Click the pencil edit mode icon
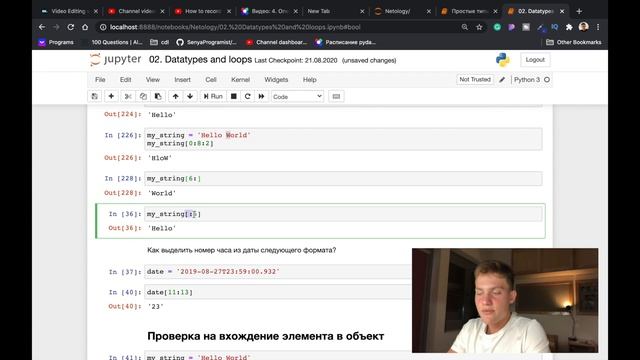The height and width of the screenshot is (360, 640). click(502, 80)
